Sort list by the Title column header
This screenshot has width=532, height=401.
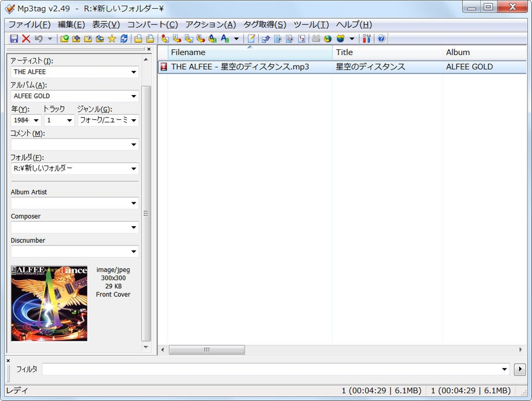(x=387, y=53)
